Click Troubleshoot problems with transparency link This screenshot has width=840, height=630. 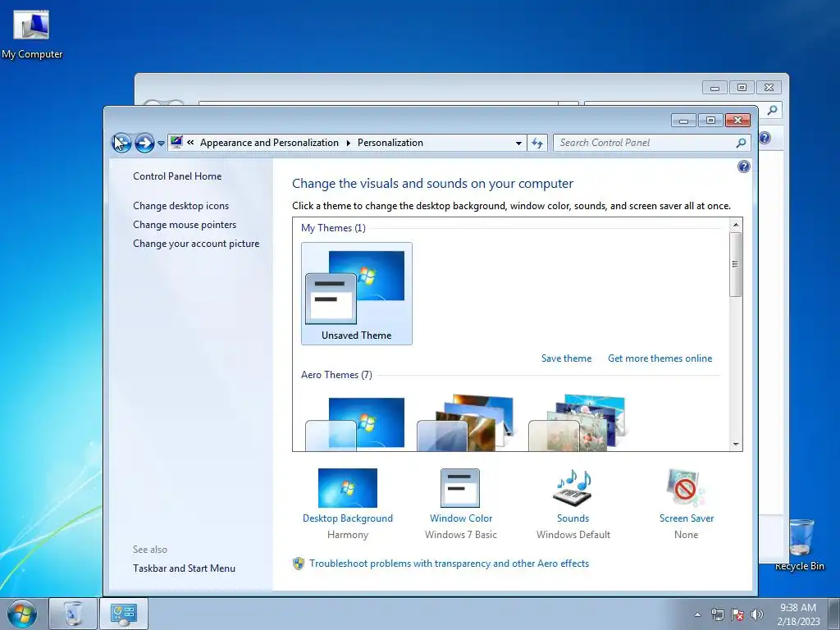tap(449, 564)
